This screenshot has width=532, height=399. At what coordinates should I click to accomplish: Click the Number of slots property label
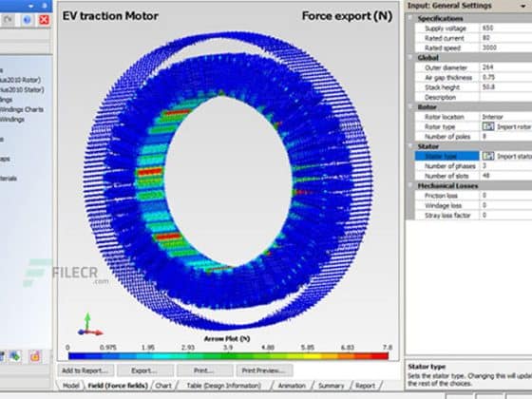pyautogui.click(x=446, y=176)
